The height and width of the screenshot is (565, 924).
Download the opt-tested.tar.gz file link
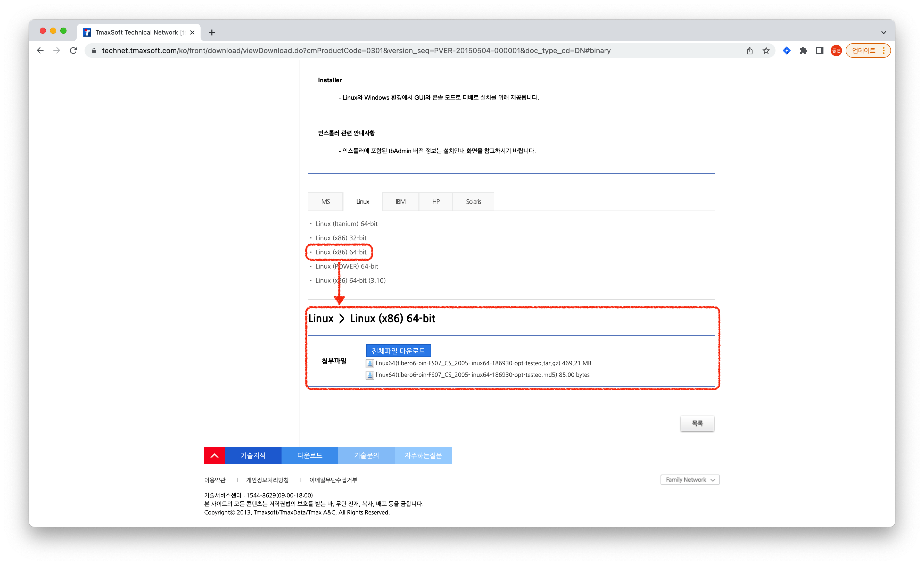(483, 363)
